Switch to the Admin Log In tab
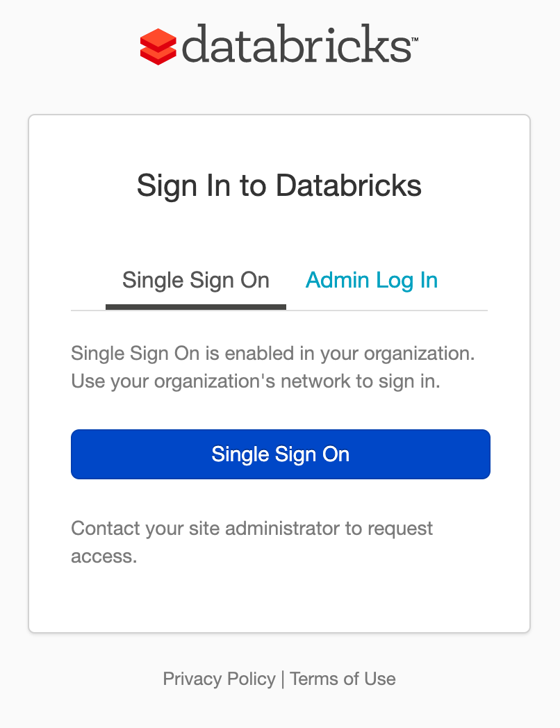The width and height of the screenshot is (560, 728). [x=372, y=281]
